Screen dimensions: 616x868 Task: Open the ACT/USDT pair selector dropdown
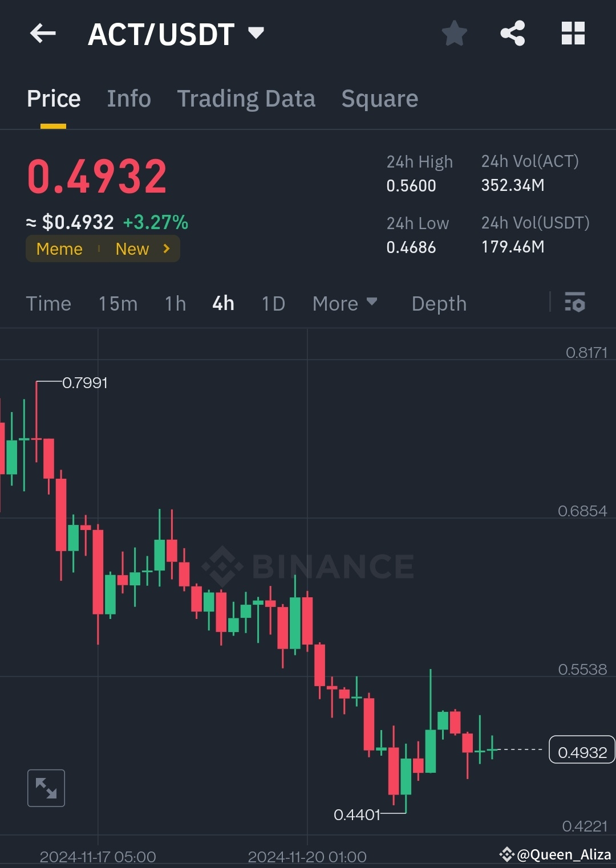[x=256, y=33]
